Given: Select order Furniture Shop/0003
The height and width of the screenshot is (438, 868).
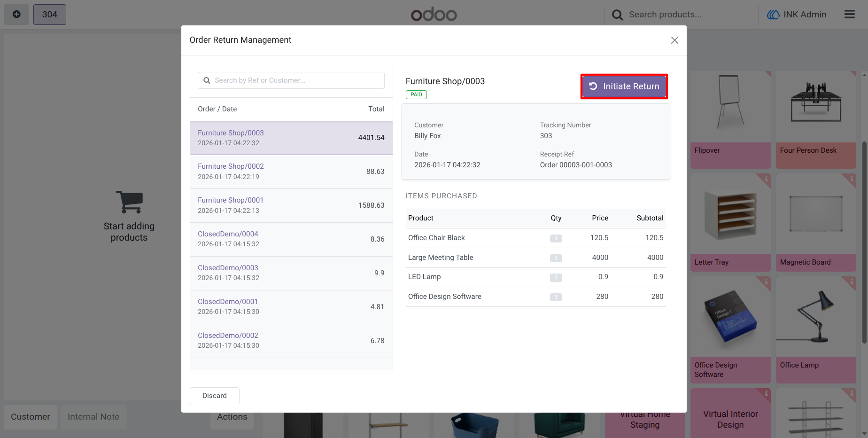Looking at the screenshot, I should 291,138.
